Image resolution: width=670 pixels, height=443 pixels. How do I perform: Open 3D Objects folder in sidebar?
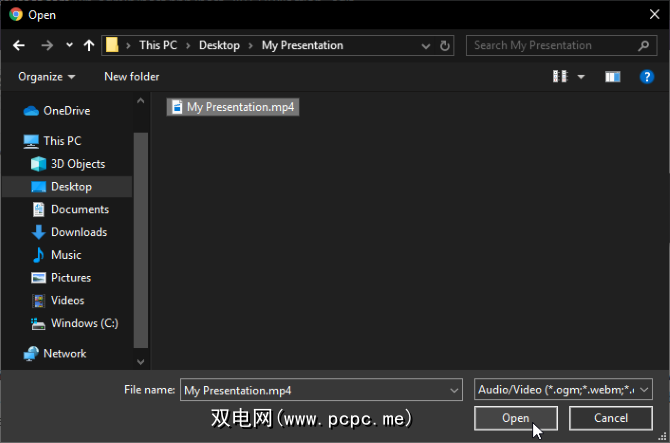[78, 164]
